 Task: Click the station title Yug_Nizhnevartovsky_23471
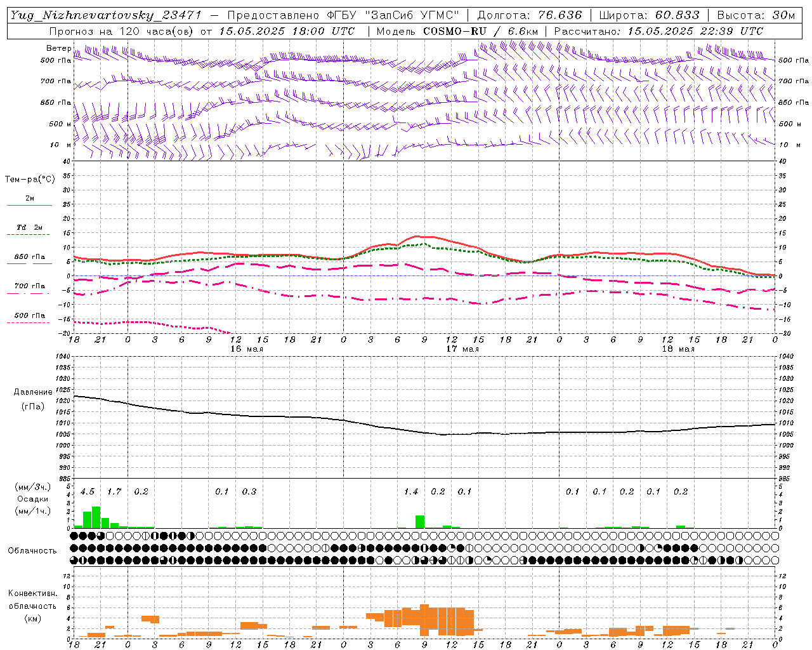tap(105, 15)
